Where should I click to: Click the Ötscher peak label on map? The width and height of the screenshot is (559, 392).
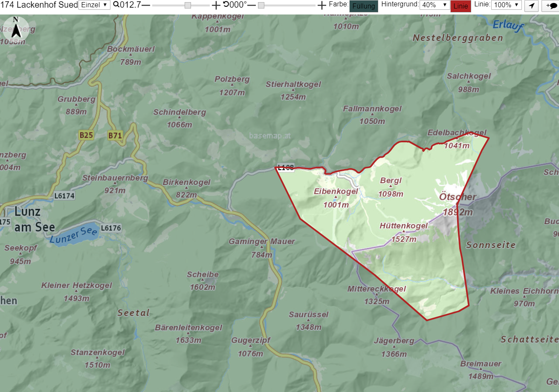[458, 197]
